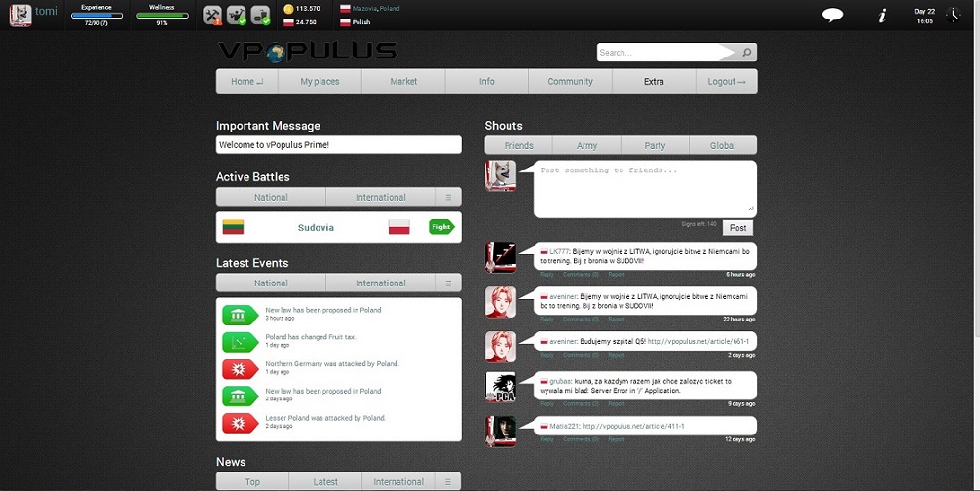Open News list menu icon
Image resolution: width=980 pixels, height=491 pixels.
pyautogui.click(x=447, y=481)
